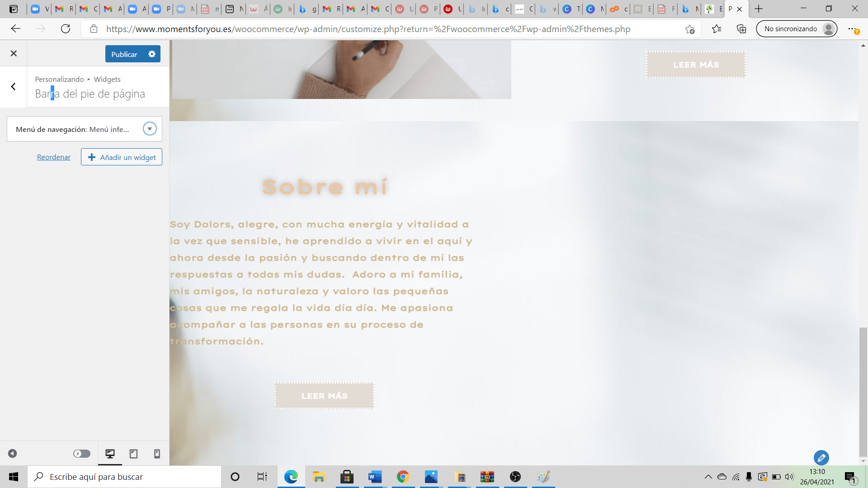This screenshot has height=488, width=868.
Task: Open the Edge settings and more menu
Action: 853,29
